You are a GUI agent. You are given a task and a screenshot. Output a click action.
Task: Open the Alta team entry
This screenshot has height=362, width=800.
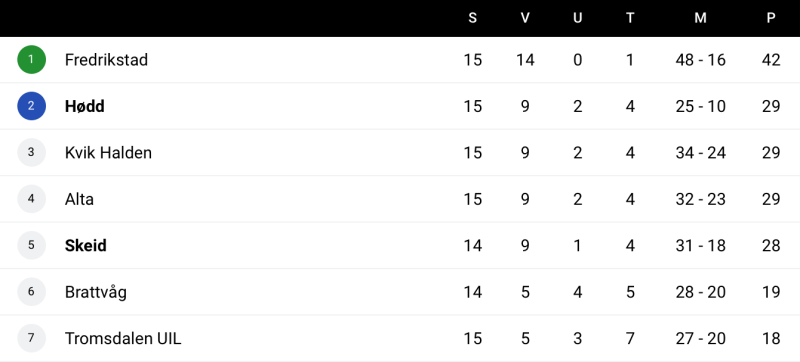tap(79, 199)
